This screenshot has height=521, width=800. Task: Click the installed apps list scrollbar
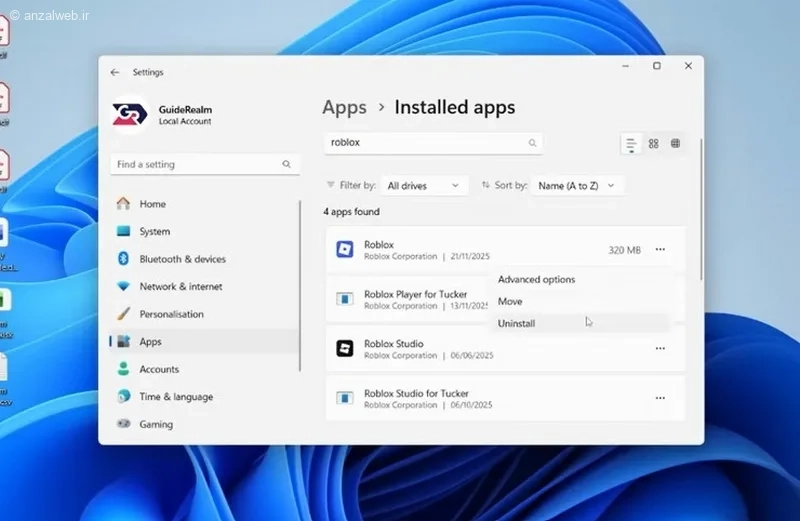tap(702, 209)
